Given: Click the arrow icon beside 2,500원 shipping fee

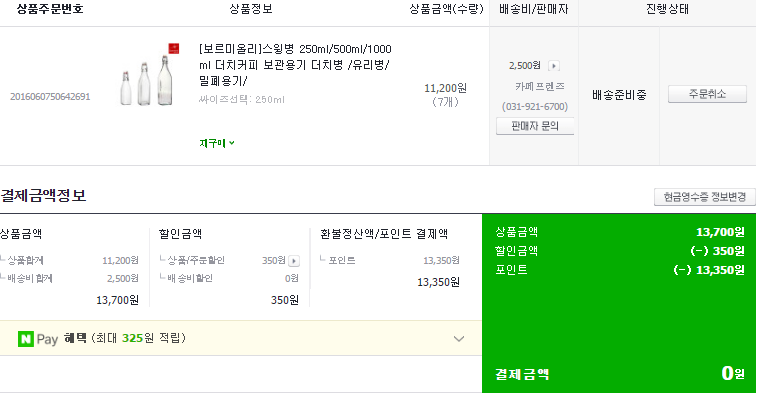Looking at the screenshot, I should coord(554,66).
